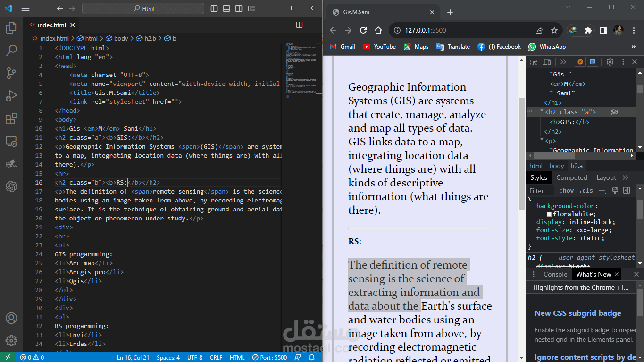Screen dimensions: 644x362
Task: Click the Filter field in Styles pane
Action: point(541,191)
